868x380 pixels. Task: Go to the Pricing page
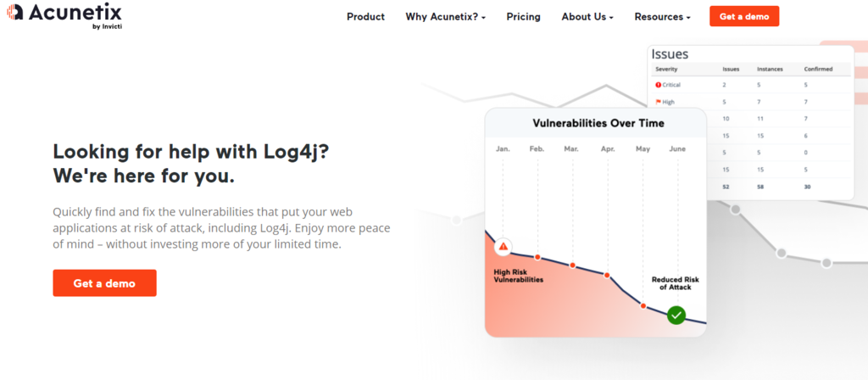pos(523,17)
